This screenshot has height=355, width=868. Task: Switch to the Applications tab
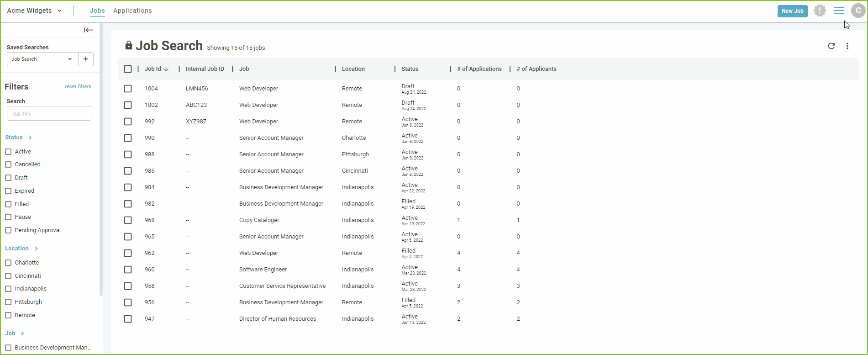(132, 11)
